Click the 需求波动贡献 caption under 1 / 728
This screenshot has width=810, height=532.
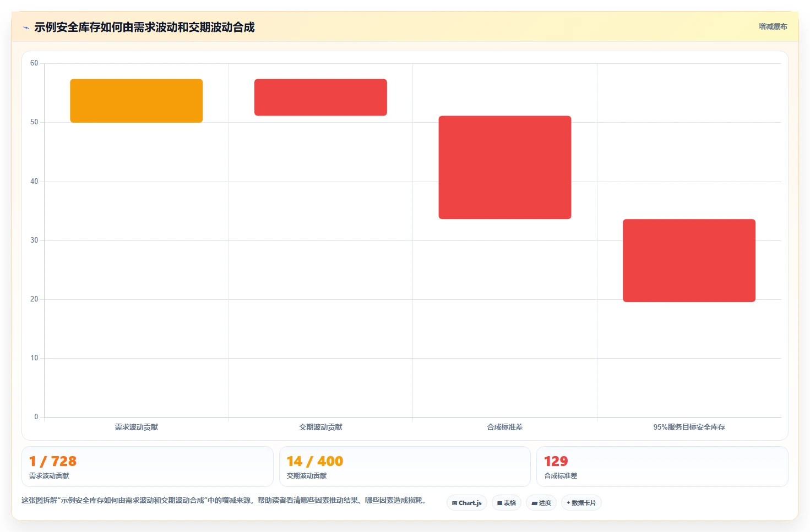coord(49,476)
